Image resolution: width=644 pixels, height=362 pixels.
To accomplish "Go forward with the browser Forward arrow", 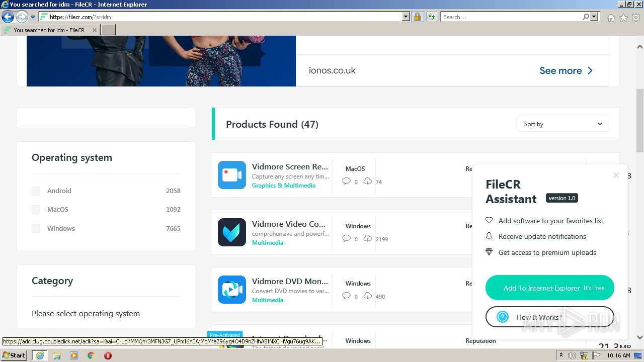I will [x=22, y=17].
